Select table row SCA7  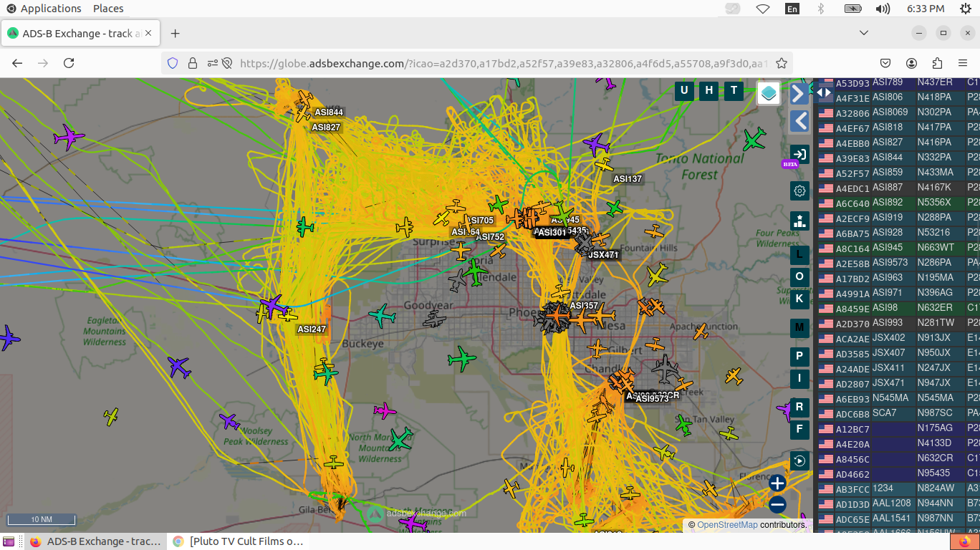click(x=898, y=413)
